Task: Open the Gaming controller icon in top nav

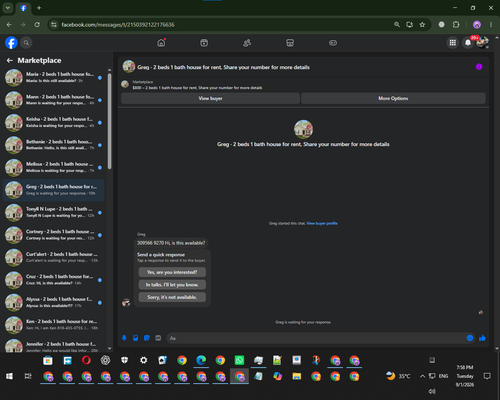Action: pyautogui.click(x=333, y=43)
